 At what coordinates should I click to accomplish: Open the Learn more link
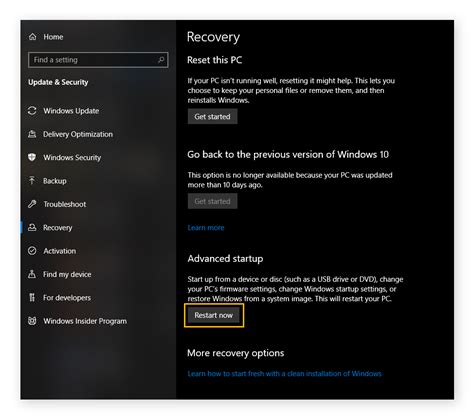[x=206, y=228]
